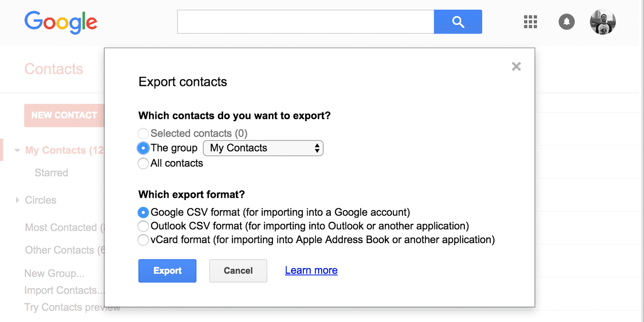Open Starred in the sidebar
Viewport: 644px width, 322px height.
51,173
